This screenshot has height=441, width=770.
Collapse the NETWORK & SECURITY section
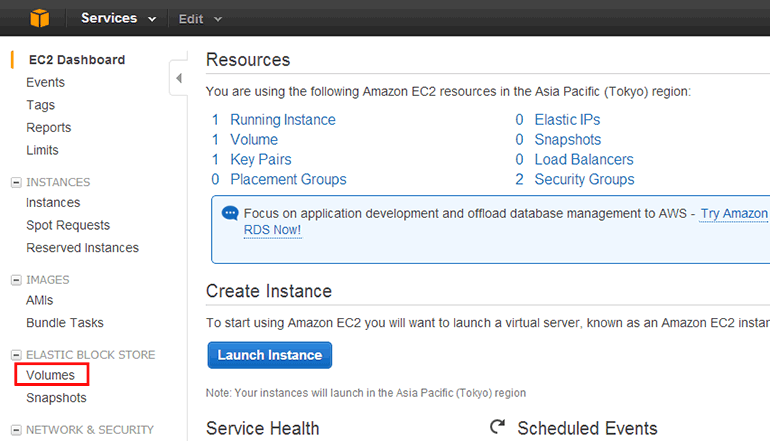[x=15, y=430]
